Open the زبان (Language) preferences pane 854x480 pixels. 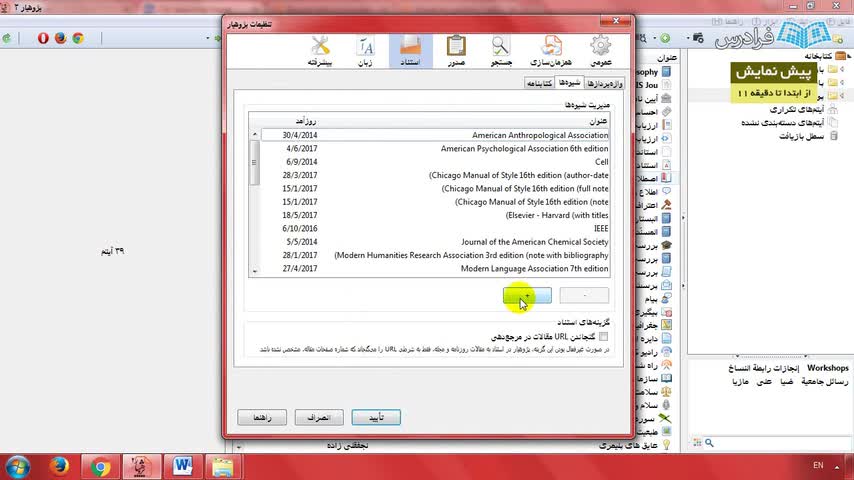pos(365,51)
